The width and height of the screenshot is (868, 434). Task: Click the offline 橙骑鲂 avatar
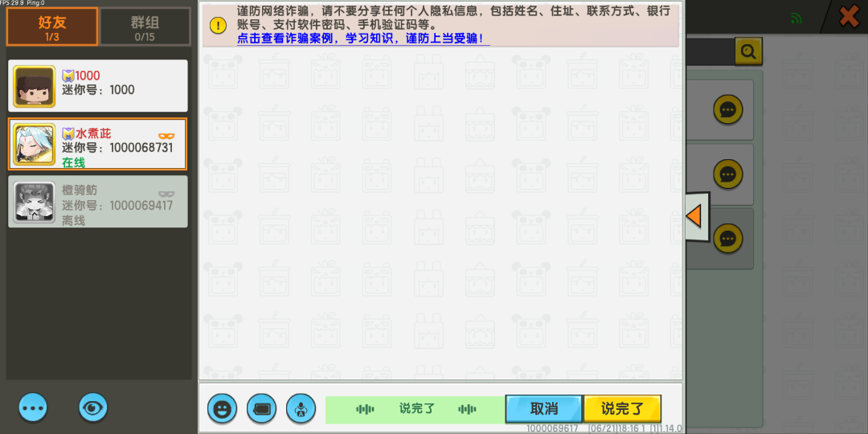(x=35, y=202)
